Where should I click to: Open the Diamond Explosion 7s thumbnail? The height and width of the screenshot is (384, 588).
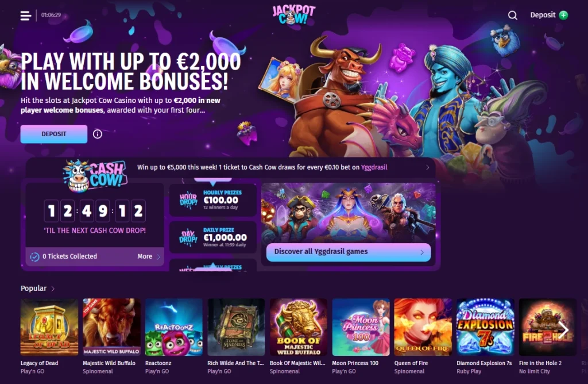[x=485, y=327]
